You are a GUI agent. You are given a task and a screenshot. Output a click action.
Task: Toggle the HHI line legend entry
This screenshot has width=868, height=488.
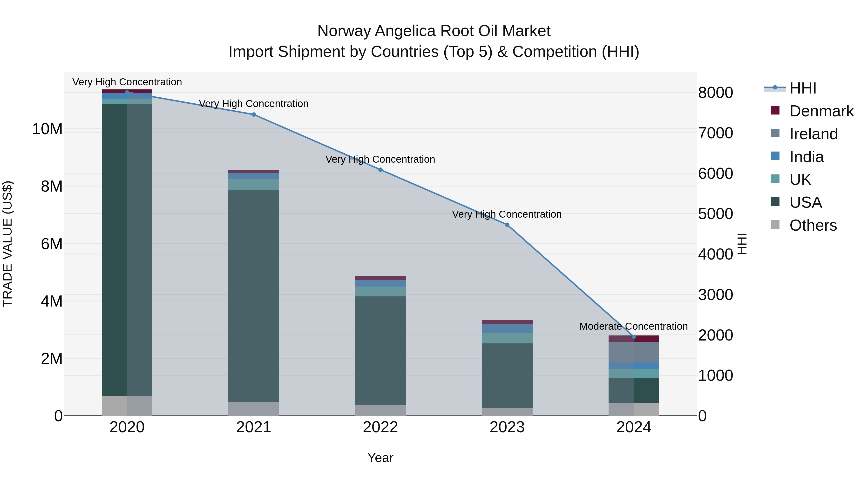[x=791, y=88]
